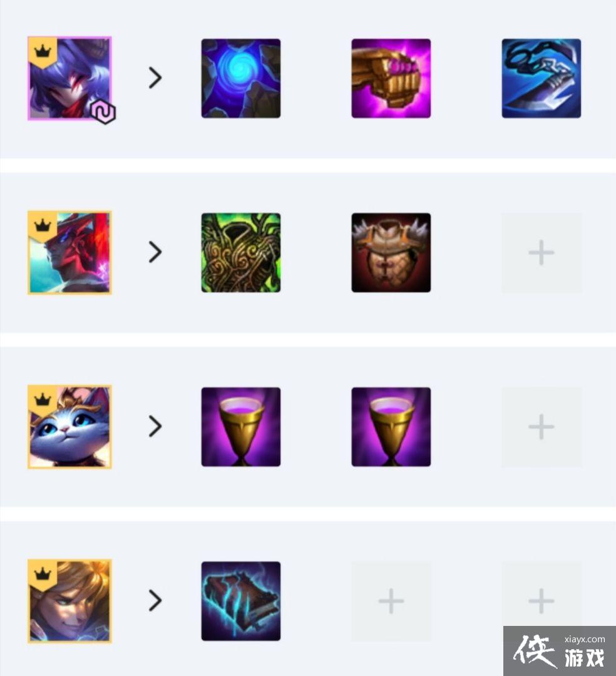616x676 pixels.
Task: Expand the purple-haired champion's item row chevron
Action: 155,78
